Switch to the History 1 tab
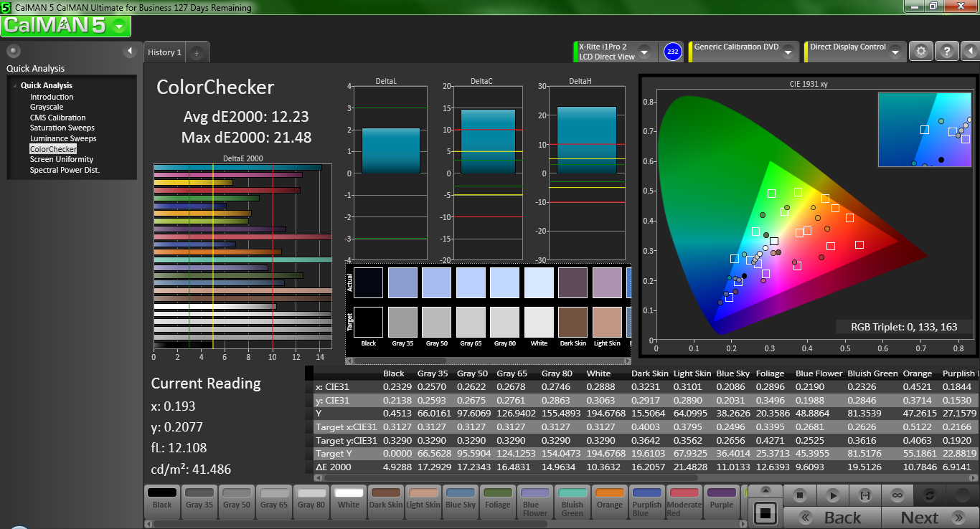The width and height of the screenshot is (980, 529). point(164,52)
